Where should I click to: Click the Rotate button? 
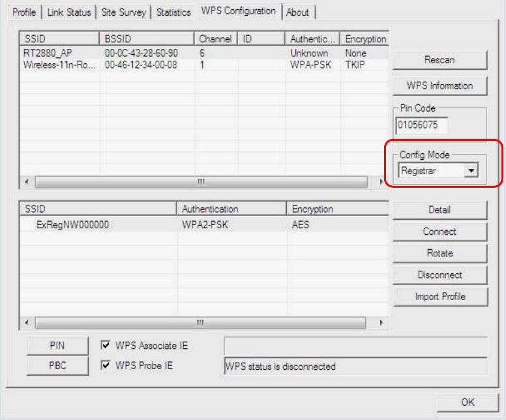coord(439,253)
